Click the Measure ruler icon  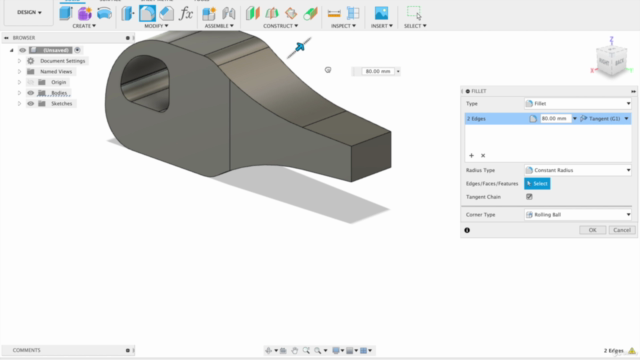point(334,13)
